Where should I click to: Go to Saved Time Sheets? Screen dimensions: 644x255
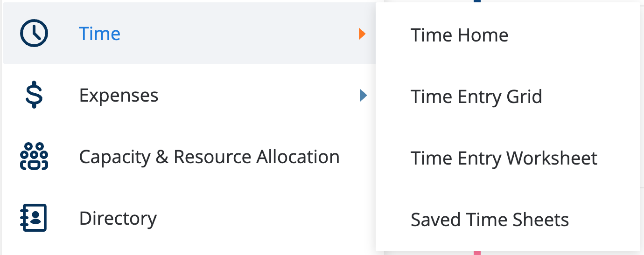tap(490, 220)
